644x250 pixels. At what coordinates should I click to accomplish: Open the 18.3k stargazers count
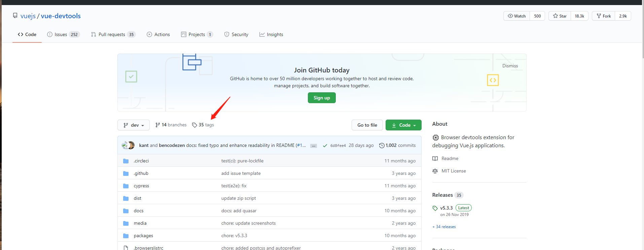[579, 16]
